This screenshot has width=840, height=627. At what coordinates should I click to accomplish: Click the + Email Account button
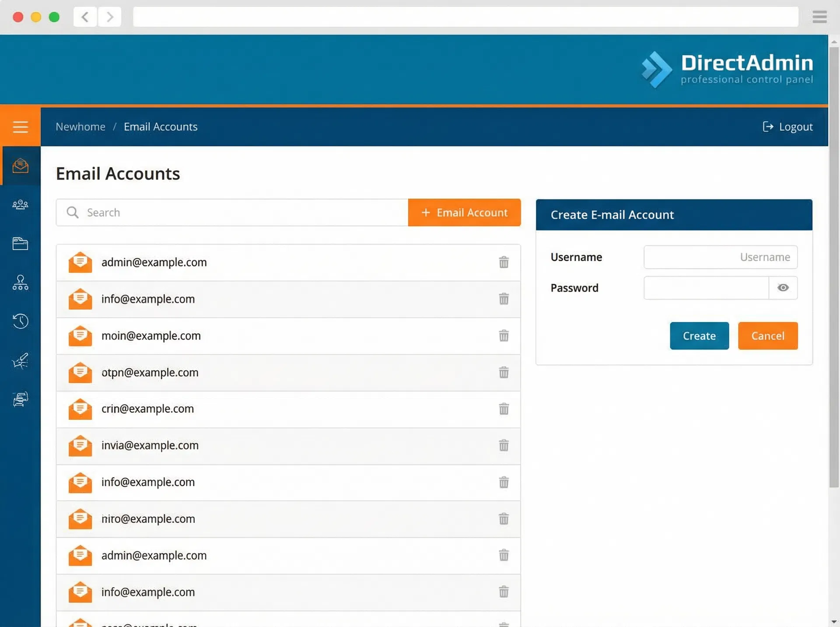click(464, 212)
